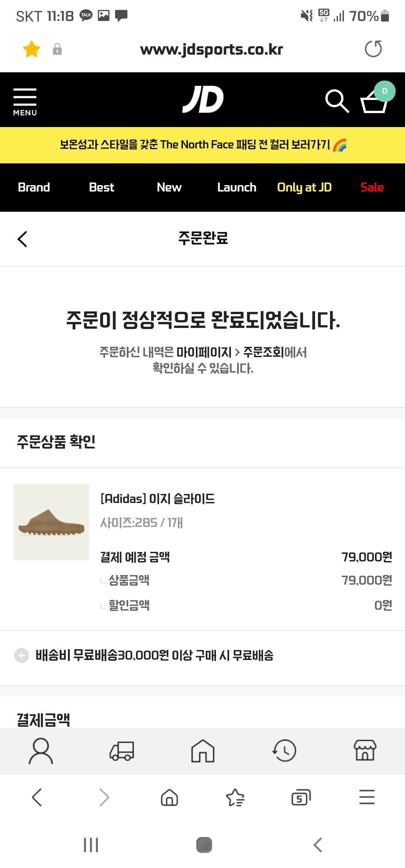Select the Only at JD tab
405x868 pixels.
(304, 187)
